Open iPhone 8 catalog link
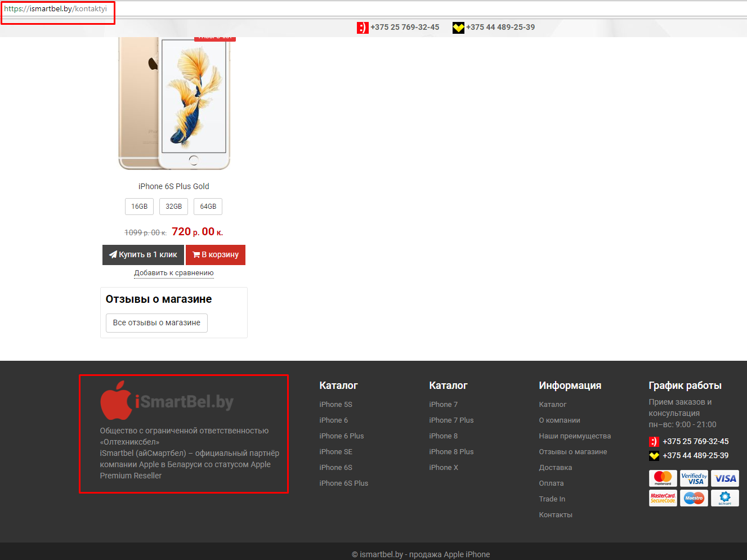Image resolution: width=747 pixels, height=560 pixels. pyautogui.click(x=443, y=436)
